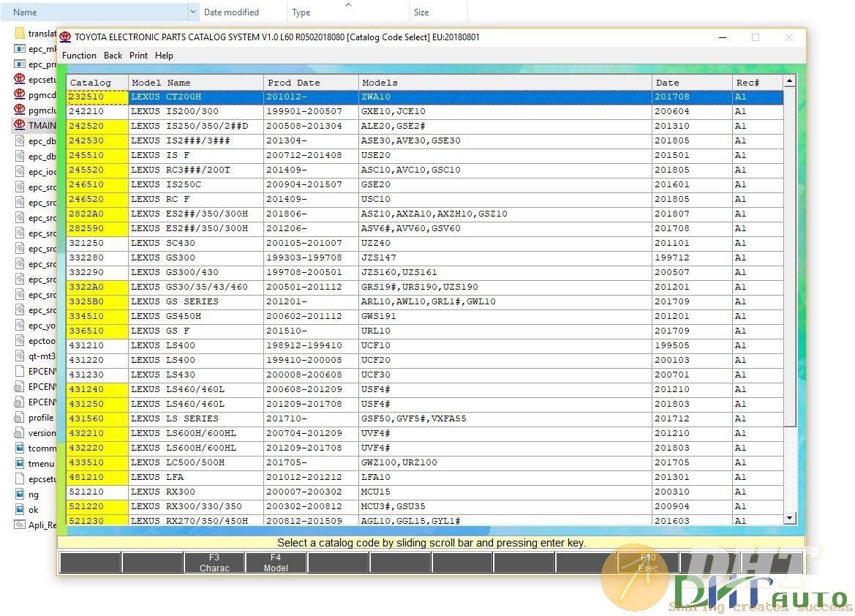Select the epc_mk file icon in Explorer
855x616 pixels.
(x=20, y=48)
